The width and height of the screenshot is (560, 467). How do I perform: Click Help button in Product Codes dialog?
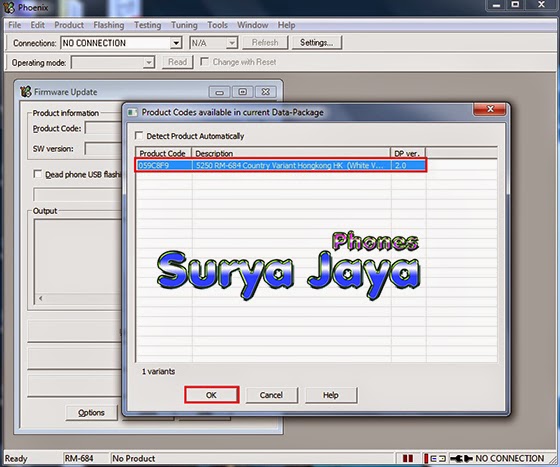(x=331, y=395)
